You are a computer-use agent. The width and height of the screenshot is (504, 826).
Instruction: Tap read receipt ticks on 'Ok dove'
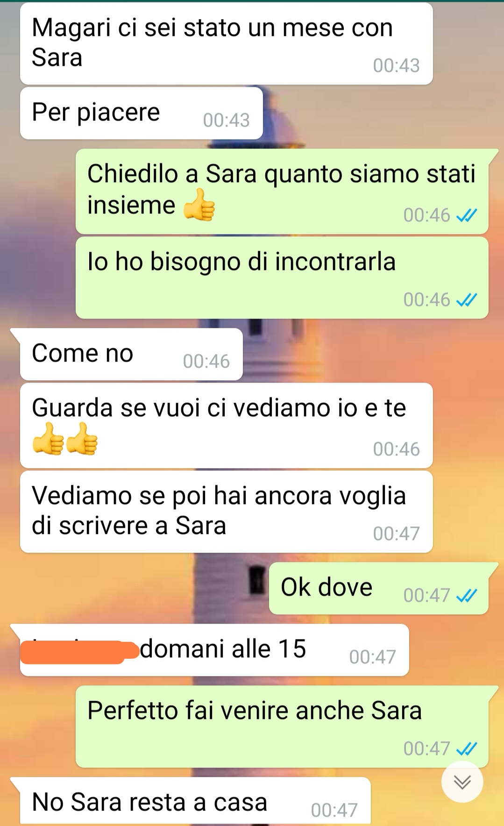[467, 595]
